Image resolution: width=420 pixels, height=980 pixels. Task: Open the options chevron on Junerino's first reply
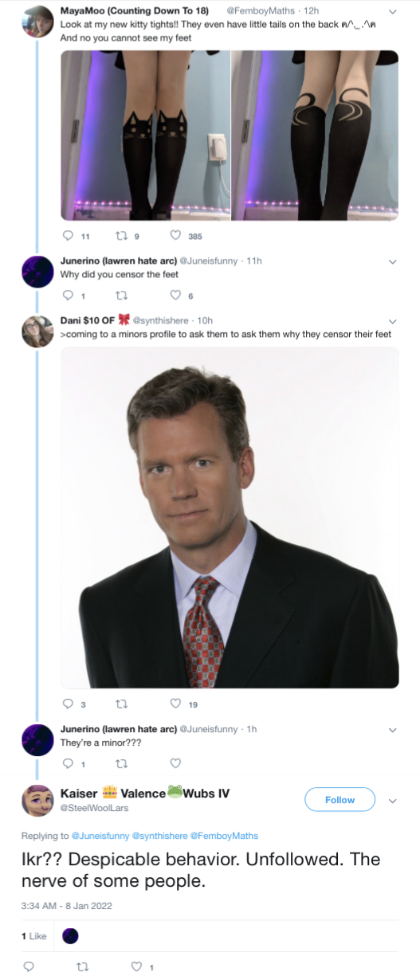(x=392, y=261)
